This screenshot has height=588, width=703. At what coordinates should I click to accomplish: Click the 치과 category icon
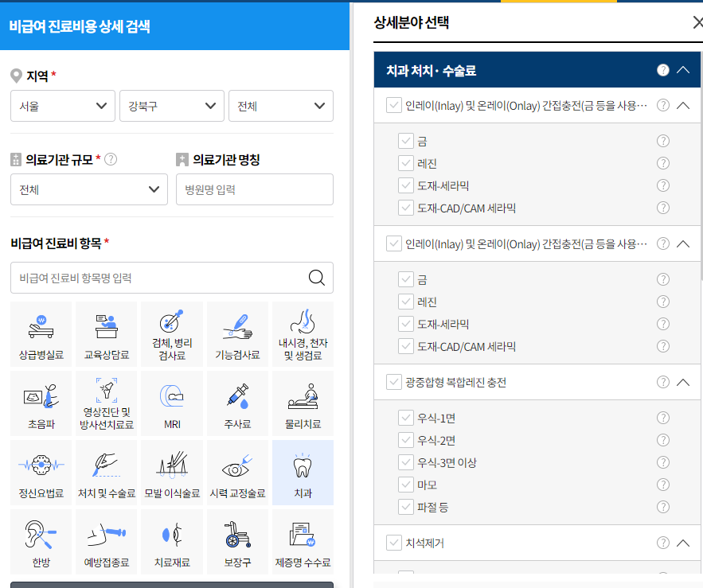pyautogui.click(x=302, y=472)
